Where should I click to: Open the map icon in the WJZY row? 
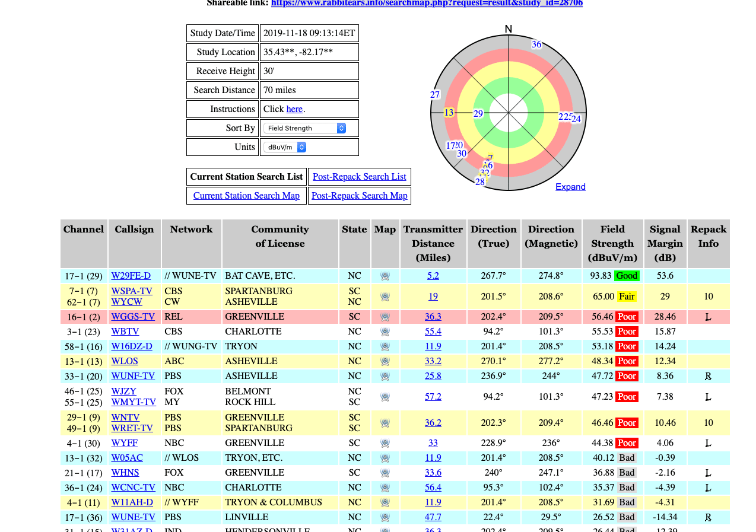[x=385, y=397]
